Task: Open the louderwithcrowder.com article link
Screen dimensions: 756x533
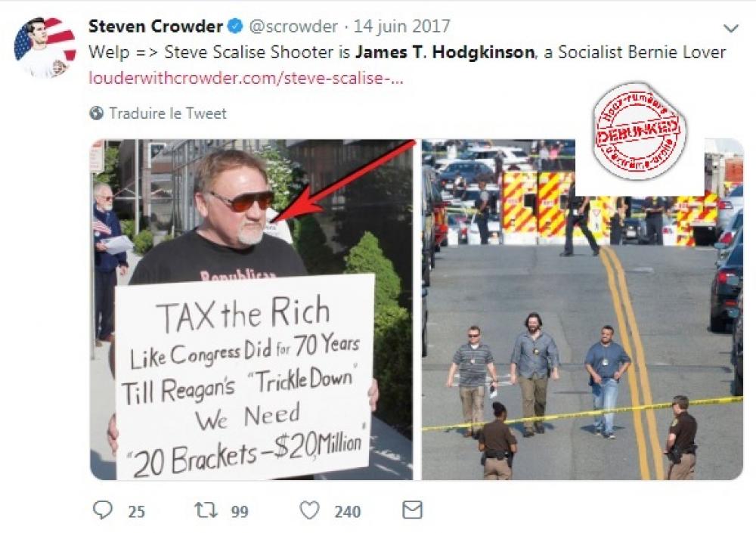Action: pos(246,78)
